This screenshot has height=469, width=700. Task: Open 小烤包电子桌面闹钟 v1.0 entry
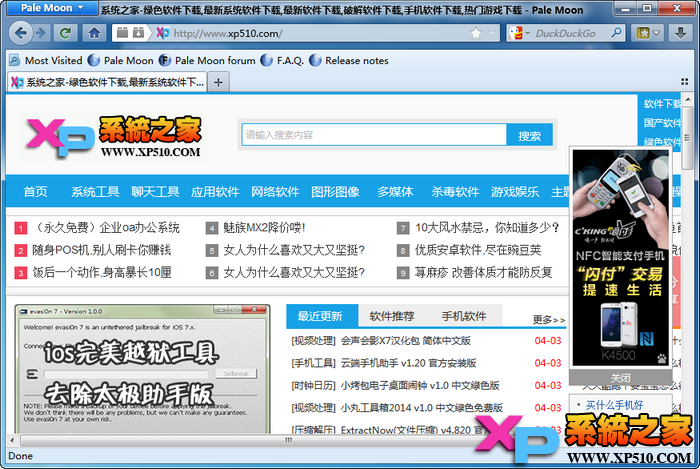420,385
